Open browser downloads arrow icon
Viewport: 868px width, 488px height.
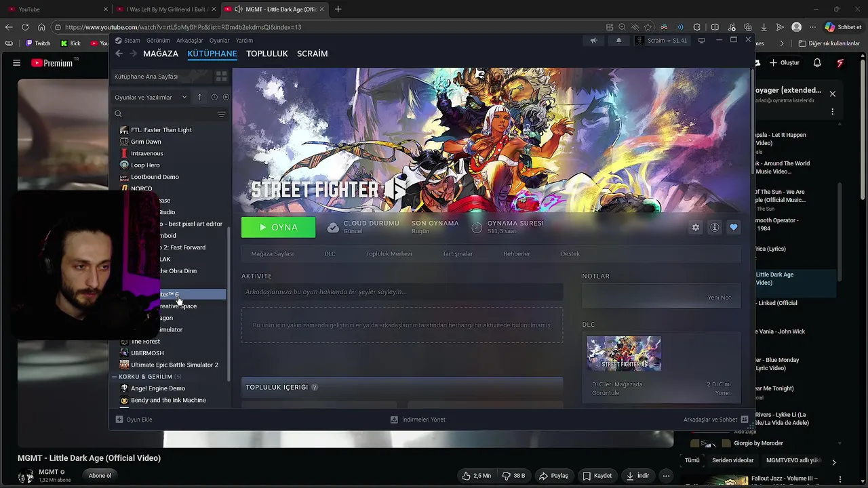(764, 27)
